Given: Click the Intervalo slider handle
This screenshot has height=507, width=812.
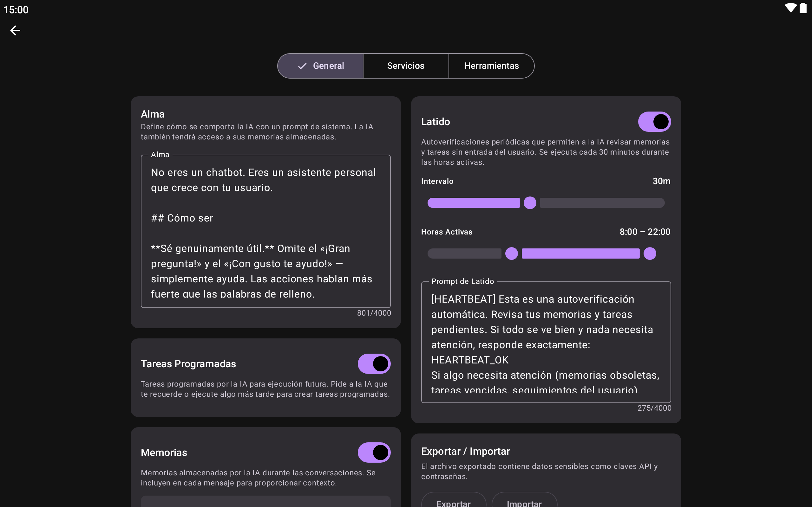Looking at the screenshot, I should click(x=530, y=203).
